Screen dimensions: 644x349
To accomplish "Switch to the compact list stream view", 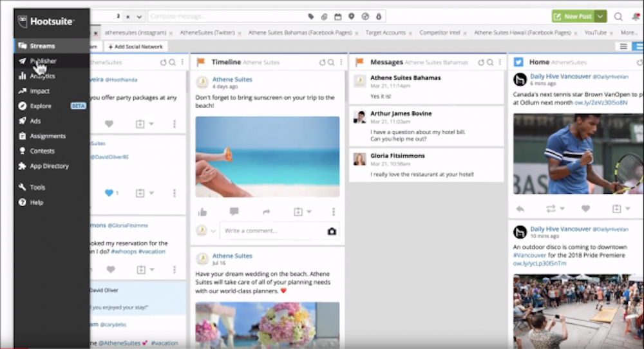I will (623, 46).
